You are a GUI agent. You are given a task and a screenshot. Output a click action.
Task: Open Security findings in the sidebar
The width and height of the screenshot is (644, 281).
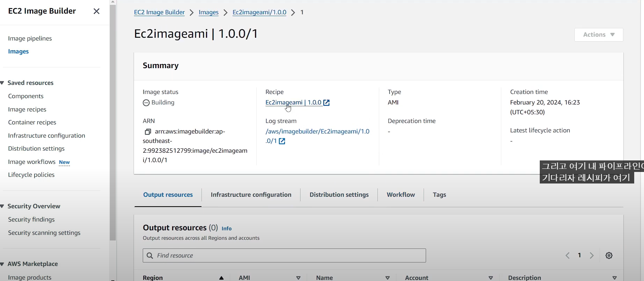[31, 219]
